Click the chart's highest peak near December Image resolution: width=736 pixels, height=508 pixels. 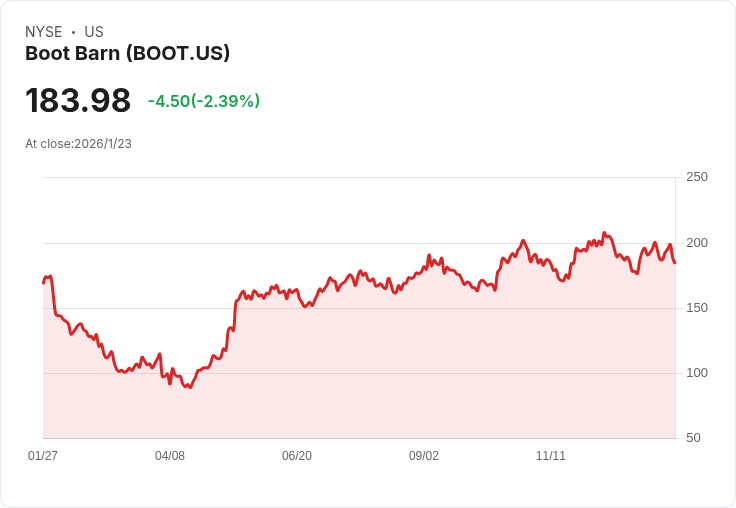(604, 233)
